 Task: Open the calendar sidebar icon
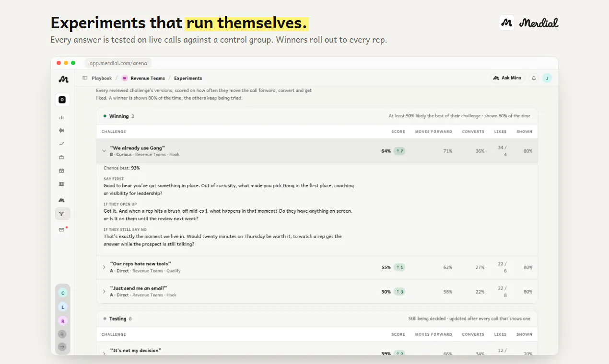[61, 171]
